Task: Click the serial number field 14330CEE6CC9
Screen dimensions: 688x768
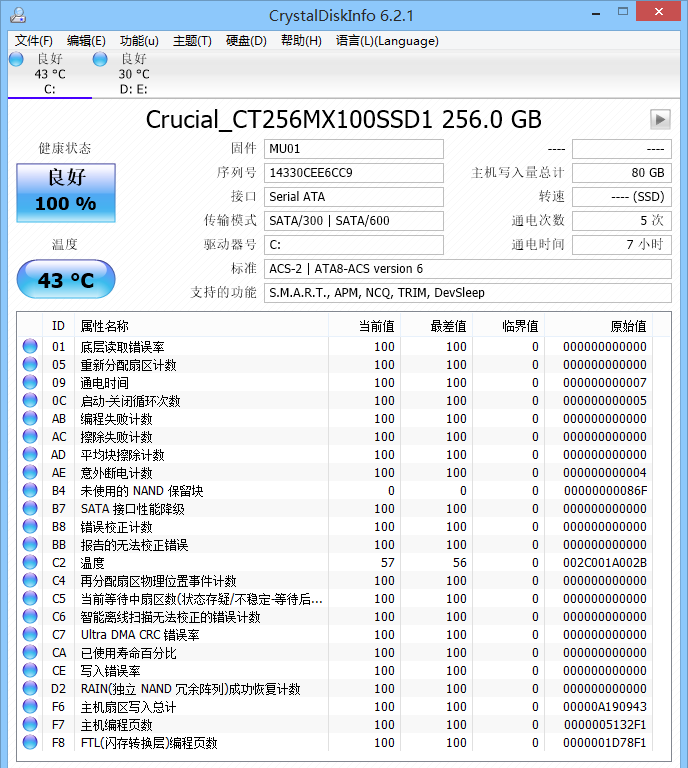Action: coord(354,173)
